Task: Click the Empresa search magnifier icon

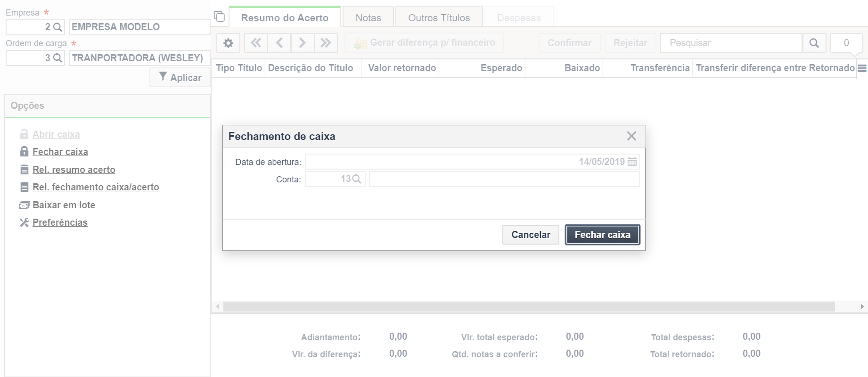Action: point(57,27)
